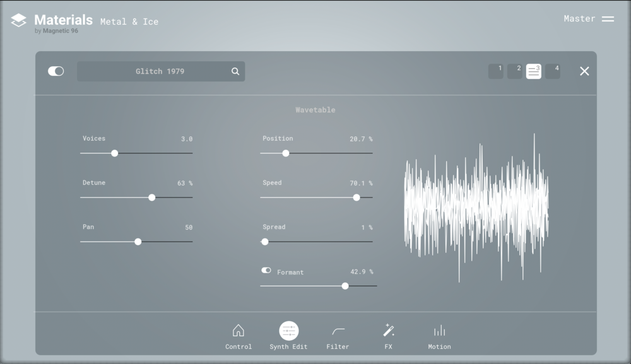Click the Master label

[579, 18]
